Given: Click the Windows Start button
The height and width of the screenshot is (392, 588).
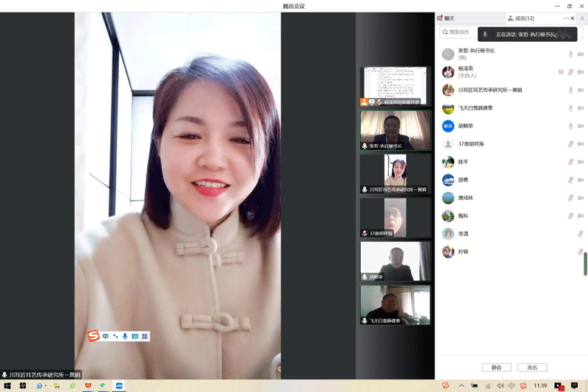Looking at the screenshot, I should point(7,385).
